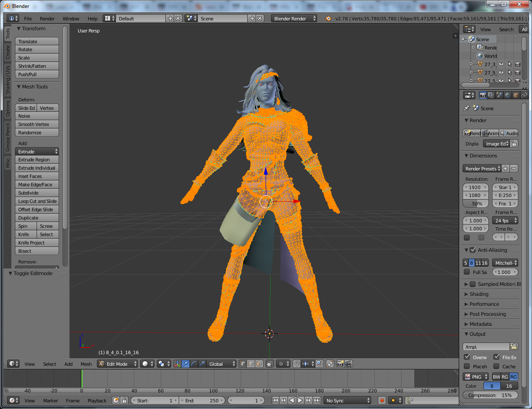Open World tab in Properties editor

click(508, 95)
